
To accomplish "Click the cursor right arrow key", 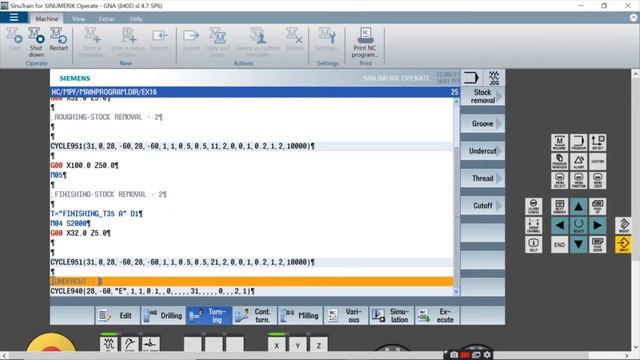I will click(598, 225).
